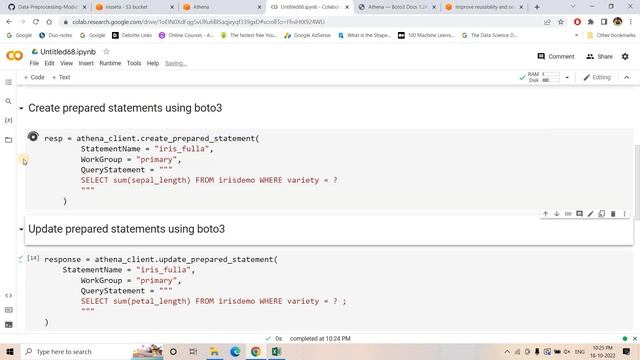Open the Help menu
Image resolution: width=640 pixels, height=360 pixels.
coord(153,63)
